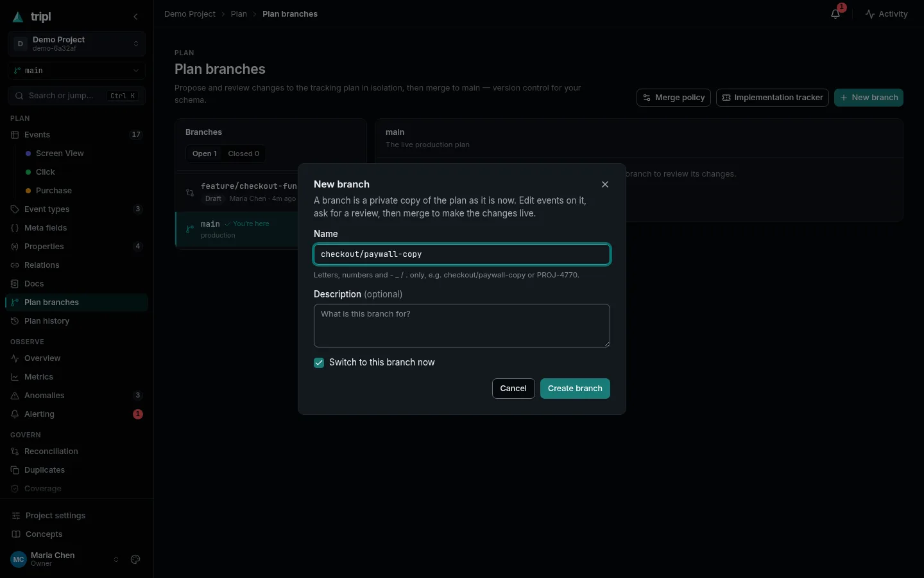Open Event types in the sidebar
924x578 pixels.
coord(77,209)
